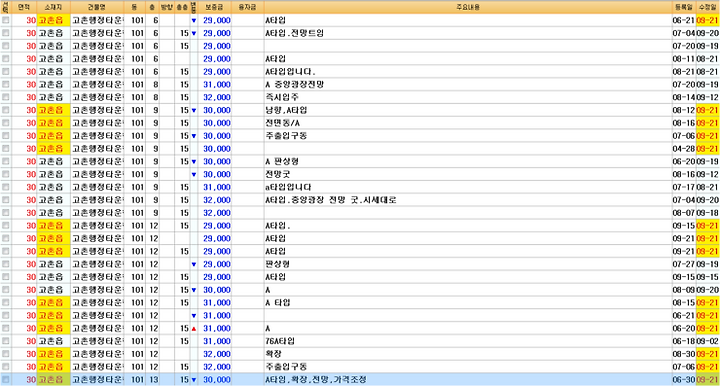The height and width of the screenshot is (386, 720).
Task: Sort by the 보증금 column header
Action: pos(214,7)
